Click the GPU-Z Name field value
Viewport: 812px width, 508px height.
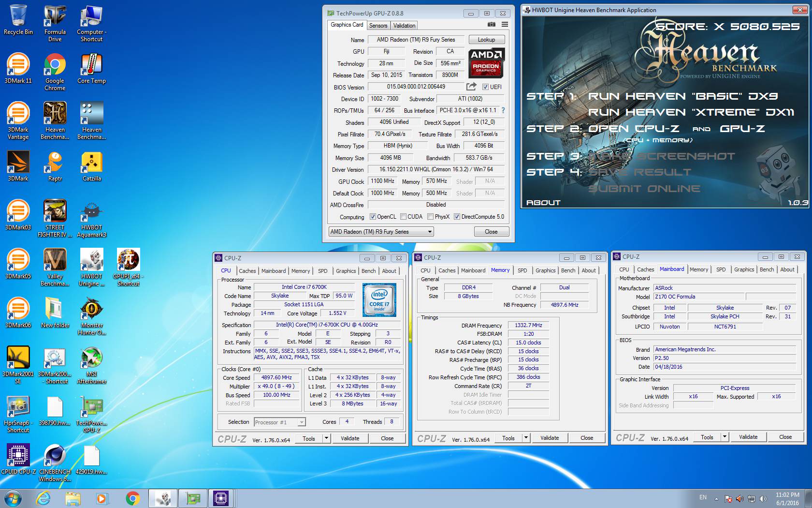pyautogui.click(x=416, y=40)
